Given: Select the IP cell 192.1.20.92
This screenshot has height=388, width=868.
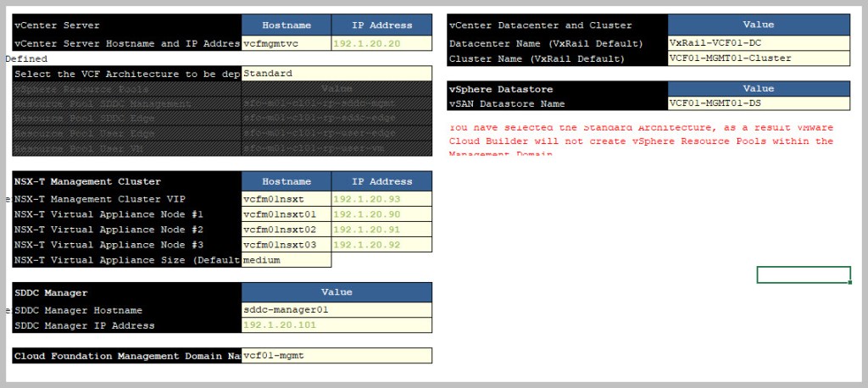Looking at the screenshot, I should [x=381, y=245].
